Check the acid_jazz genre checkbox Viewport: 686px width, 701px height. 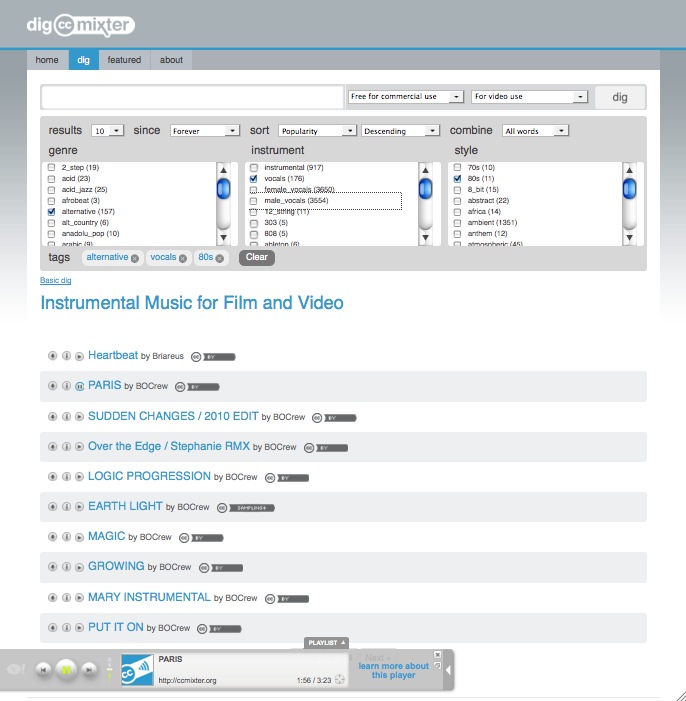point(51,190)
